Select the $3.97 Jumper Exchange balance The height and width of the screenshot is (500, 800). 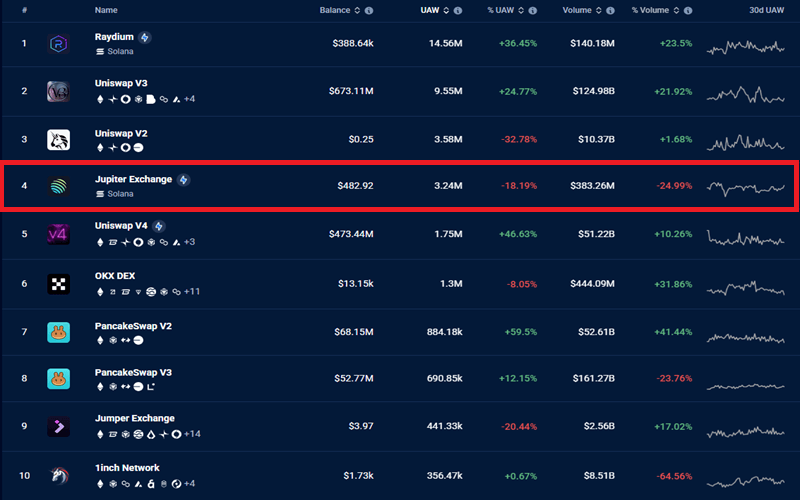click(x=361, y=426)
